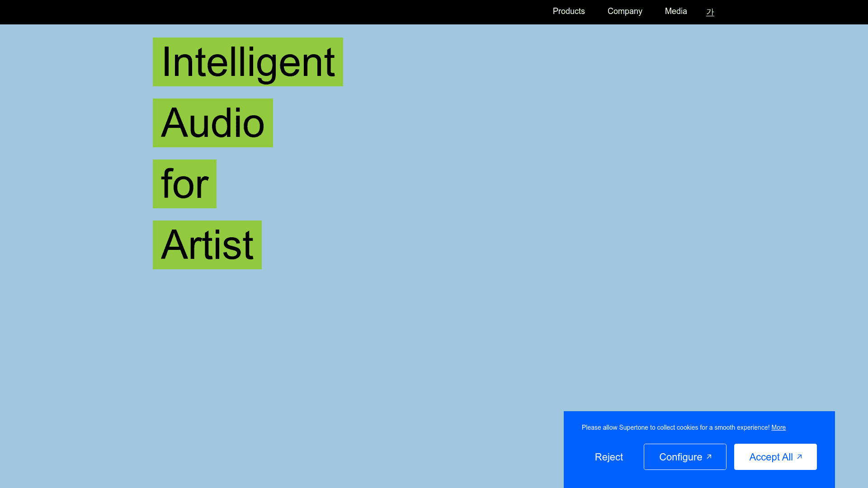This screenshot has height=488, width=868.
Task: Click the arrow icon in the Accept All button
Action: tap(799, 457)
